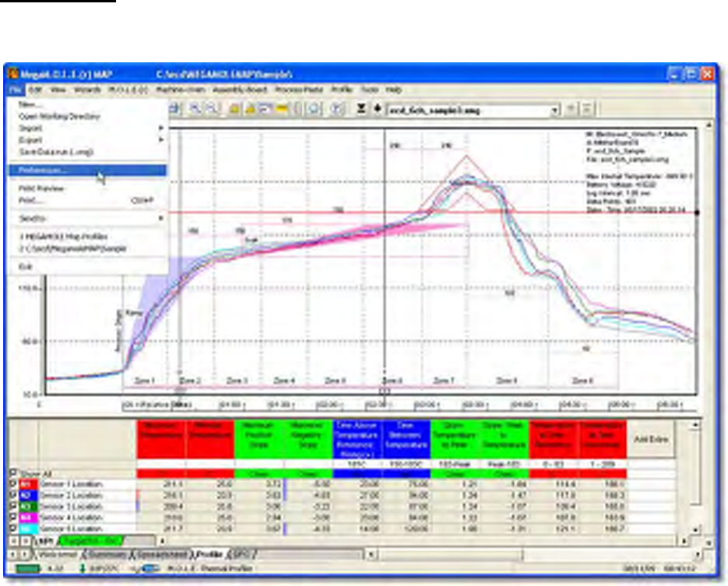728x586 pixels.
Task: Switch to the SPC tab
Action: tap(242, 554)
